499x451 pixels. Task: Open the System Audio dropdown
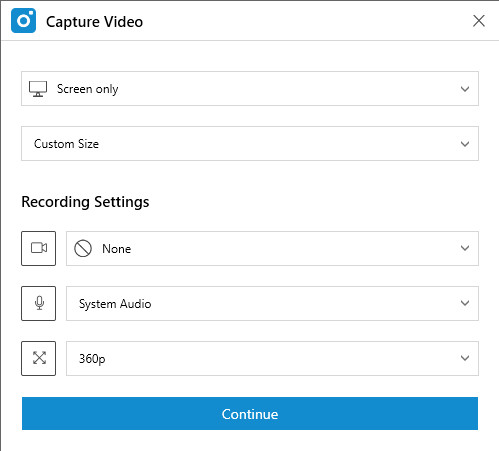click(x=272, y=303)
